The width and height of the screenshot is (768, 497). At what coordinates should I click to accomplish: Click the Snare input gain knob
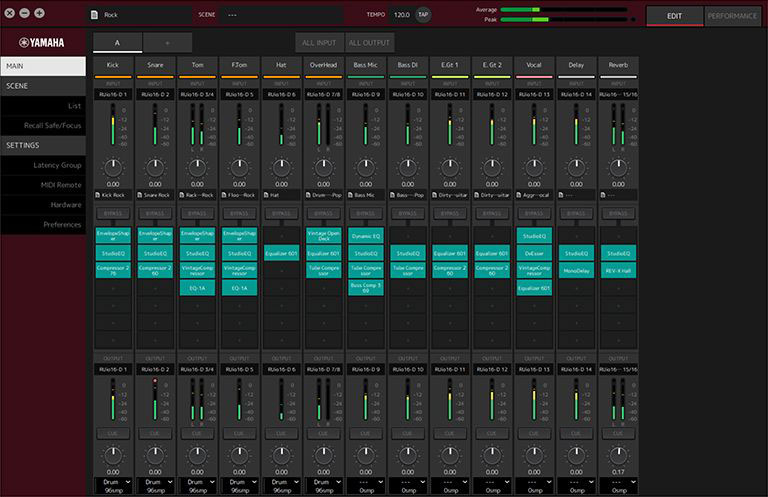154,166
